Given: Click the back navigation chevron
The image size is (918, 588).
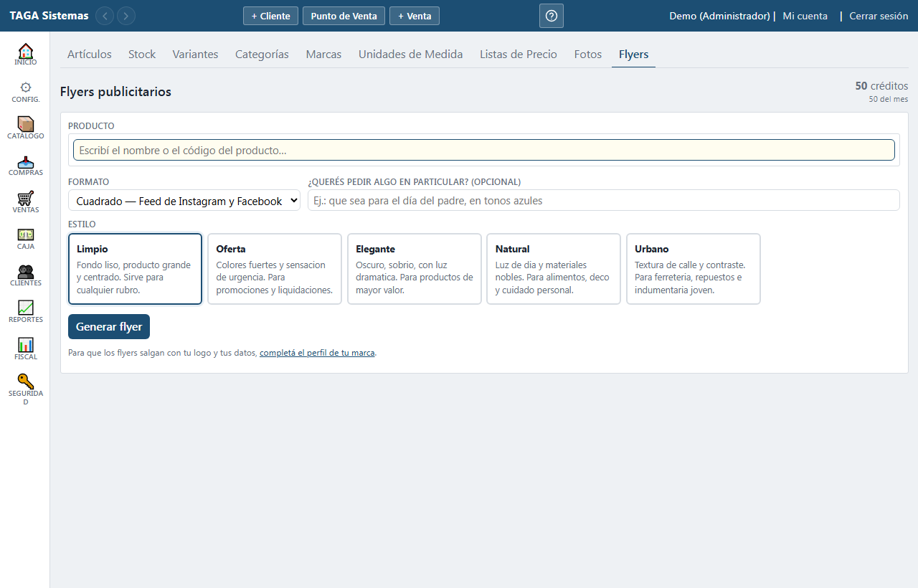Looking at the screenshot, I should 105,16.
